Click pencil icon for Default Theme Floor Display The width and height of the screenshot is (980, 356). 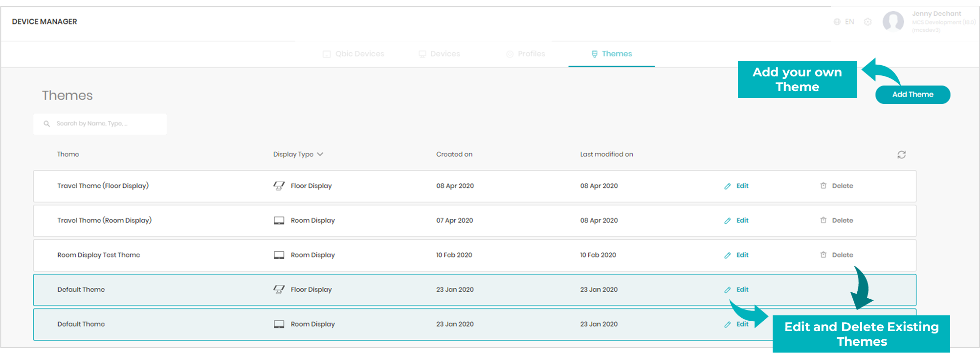click(728, 290)
